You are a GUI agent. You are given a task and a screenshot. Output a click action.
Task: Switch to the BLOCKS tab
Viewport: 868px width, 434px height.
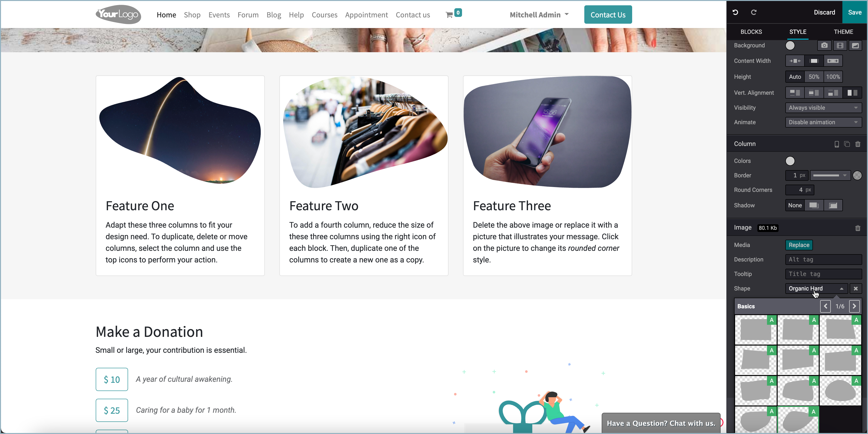coord(751,32)
